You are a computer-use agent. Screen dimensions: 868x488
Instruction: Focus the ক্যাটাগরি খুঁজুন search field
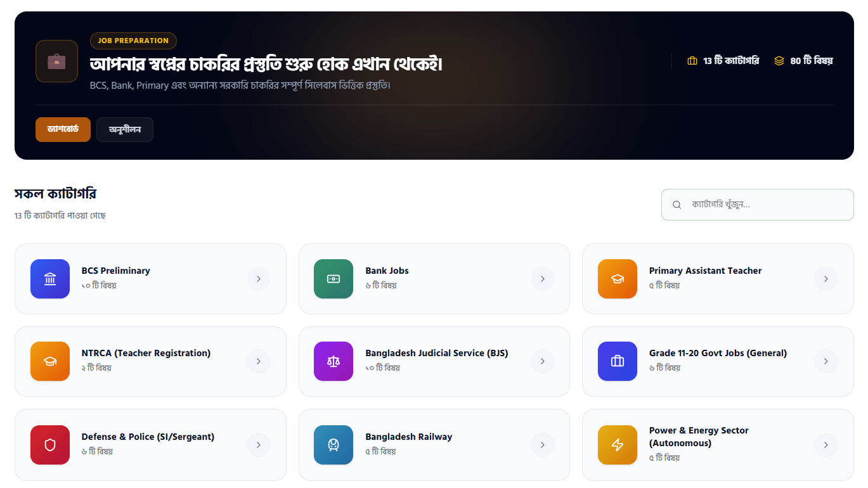(x=758, y=205)
